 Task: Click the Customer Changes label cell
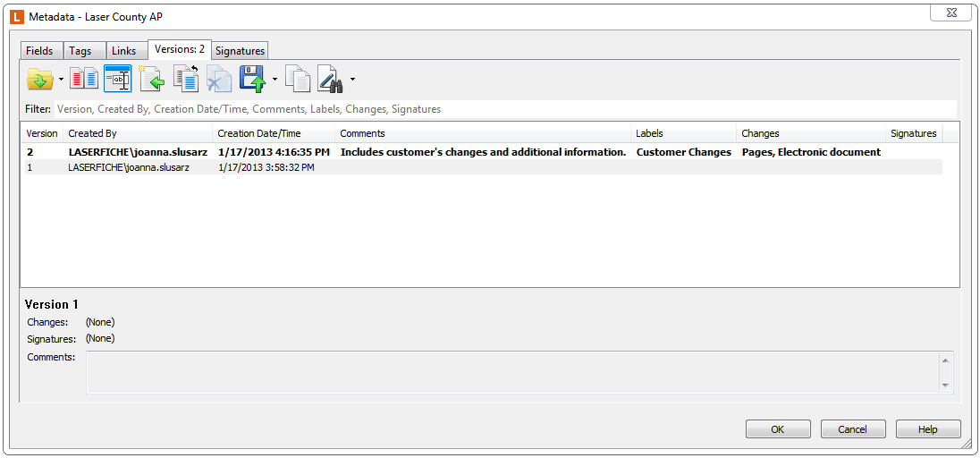point(684,152)
